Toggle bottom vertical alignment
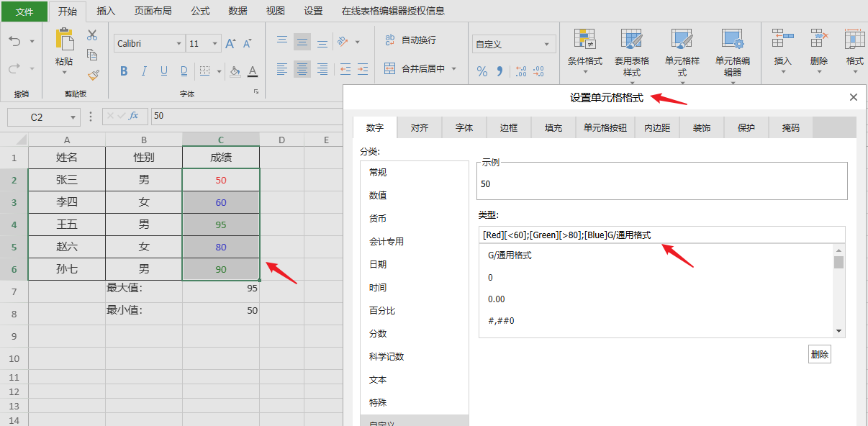This screenshot has height=426, width=868. click(x=322, y=41)
